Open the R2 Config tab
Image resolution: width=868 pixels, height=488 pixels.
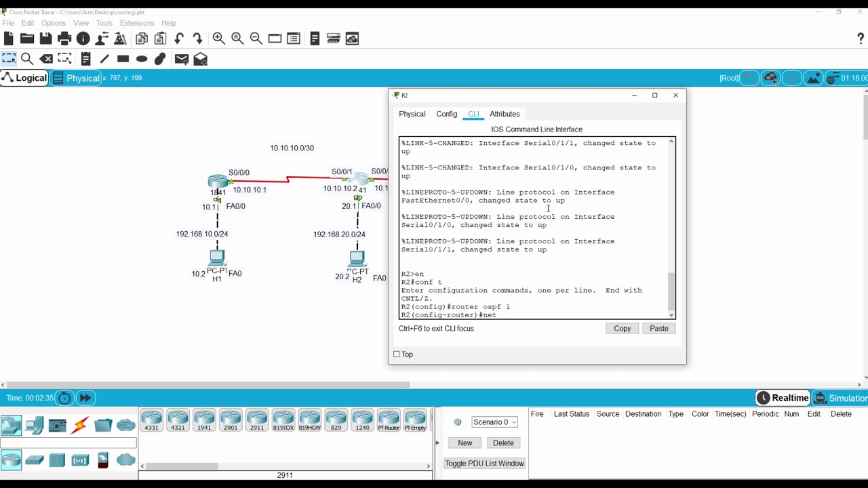click(x=447, y=114)
